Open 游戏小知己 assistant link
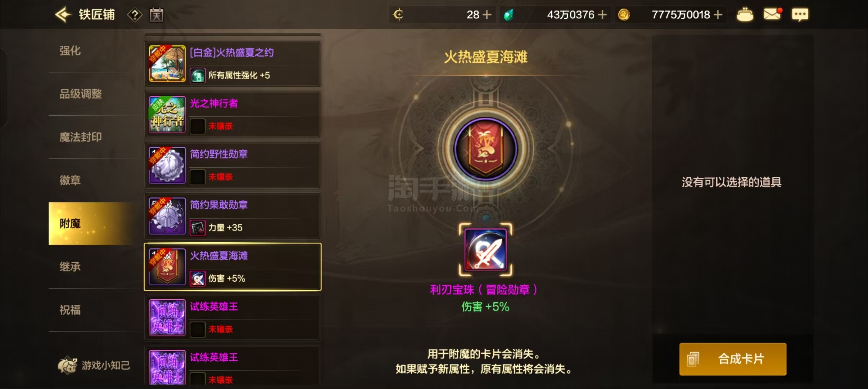This screenshot has height=389, width=868. 94,365
